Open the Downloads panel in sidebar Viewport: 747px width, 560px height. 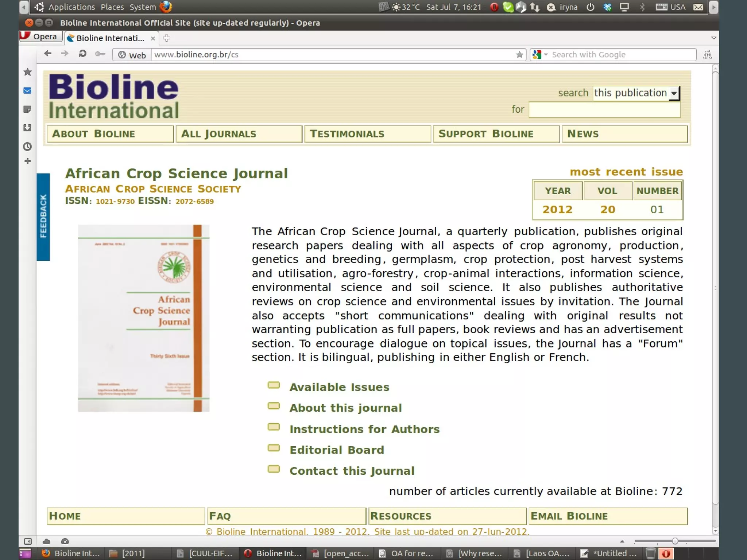click(27, 128)
